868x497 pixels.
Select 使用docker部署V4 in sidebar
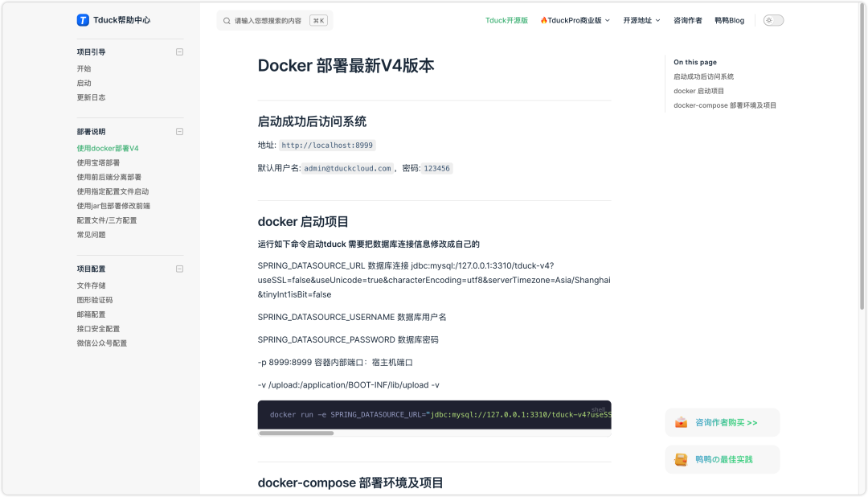click(108, 149)
